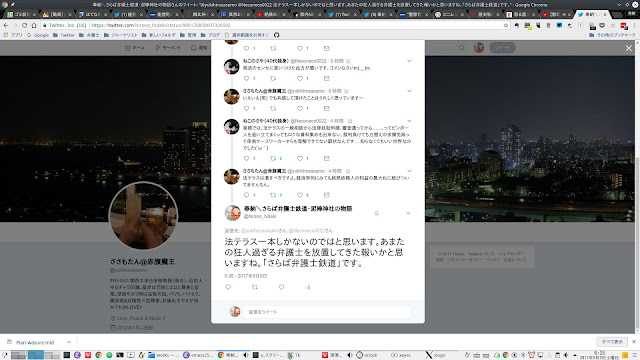This screenshot has height=360, width=640.
Task: Open ささもたん@赤旗魔王 profile name link
Action: pyautogui.click(x=142, y=262)
